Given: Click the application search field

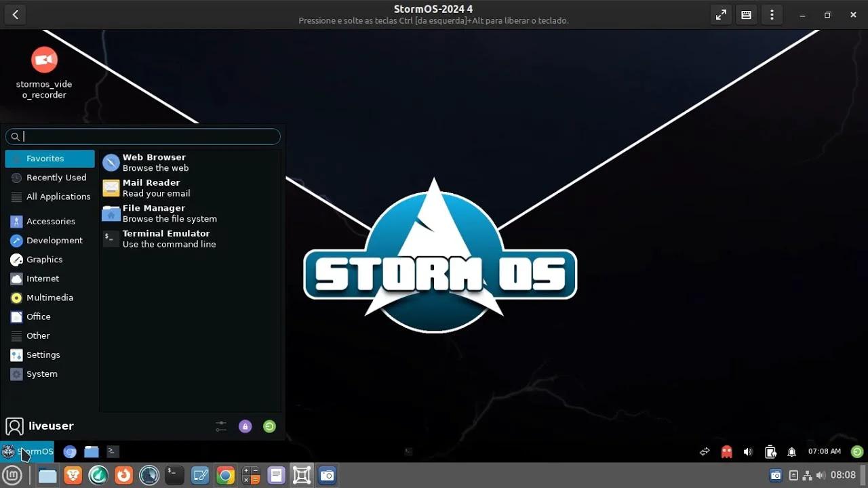Looking at the screenshot, I should tap(142, 136).
